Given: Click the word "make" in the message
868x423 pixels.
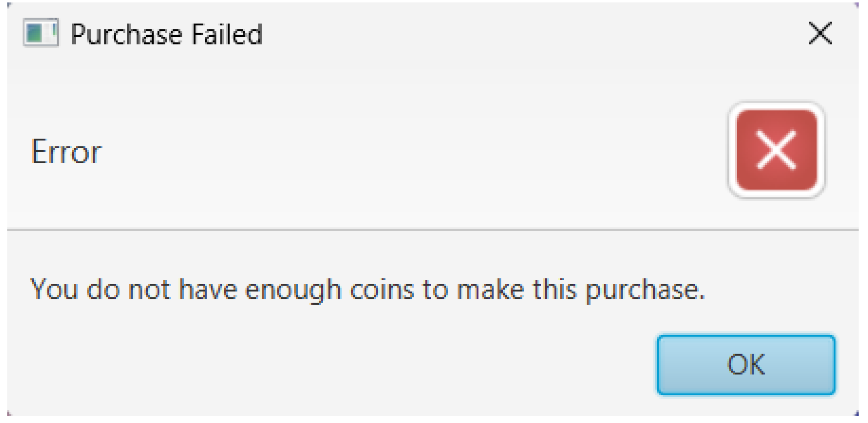Looking at the screenshot, I should [x=490, y=290].
